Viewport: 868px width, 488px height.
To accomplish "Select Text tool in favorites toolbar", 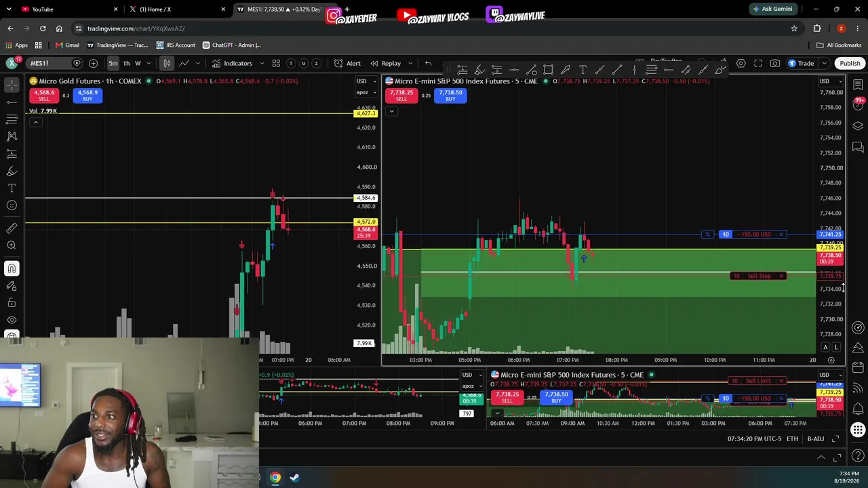I will 583,69.
